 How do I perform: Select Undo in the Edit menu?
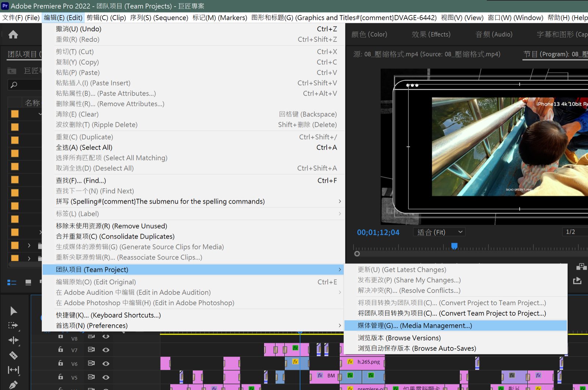194,29
